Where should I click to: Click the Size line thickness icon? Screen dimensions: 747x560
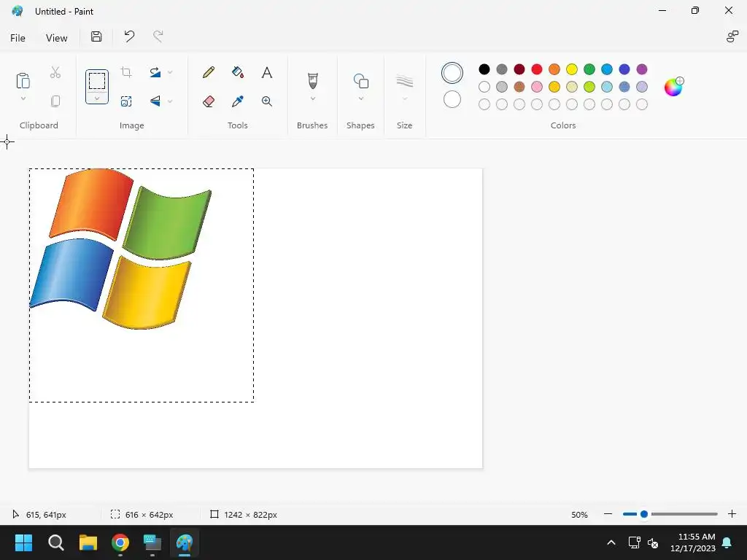(x=404, y=81)
